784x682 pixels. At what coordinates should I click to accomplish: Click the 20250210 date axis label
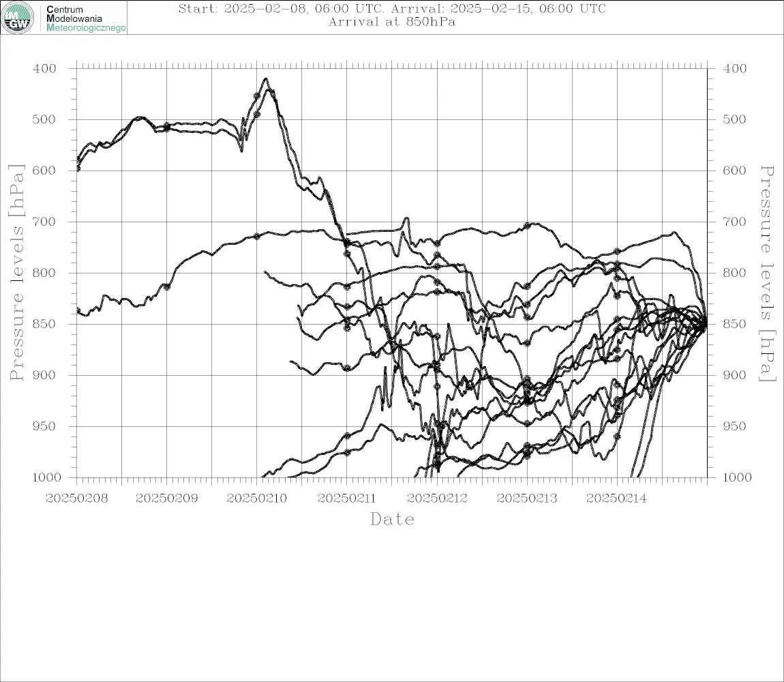256,499
